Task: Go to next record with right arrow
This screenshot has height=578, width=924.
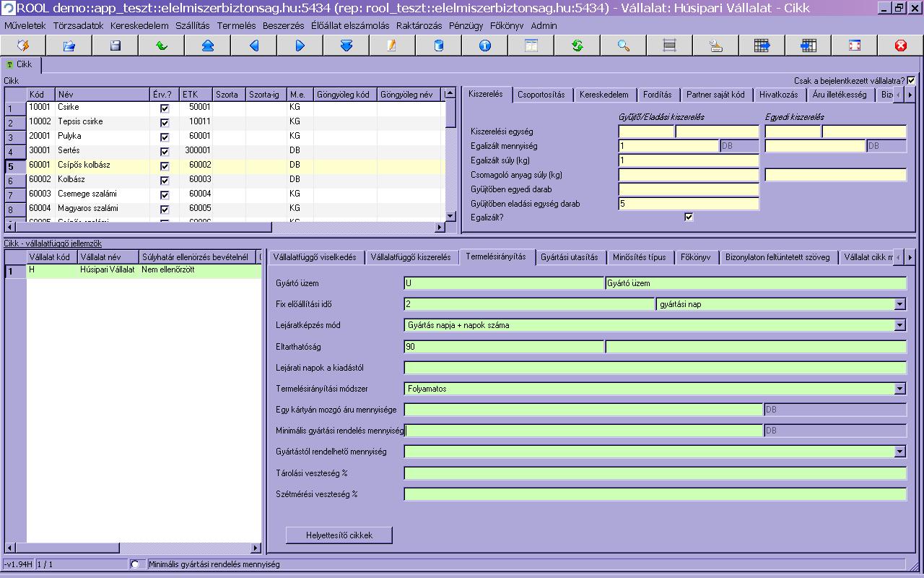Action: pyautogui.click(x=300, y=46)
